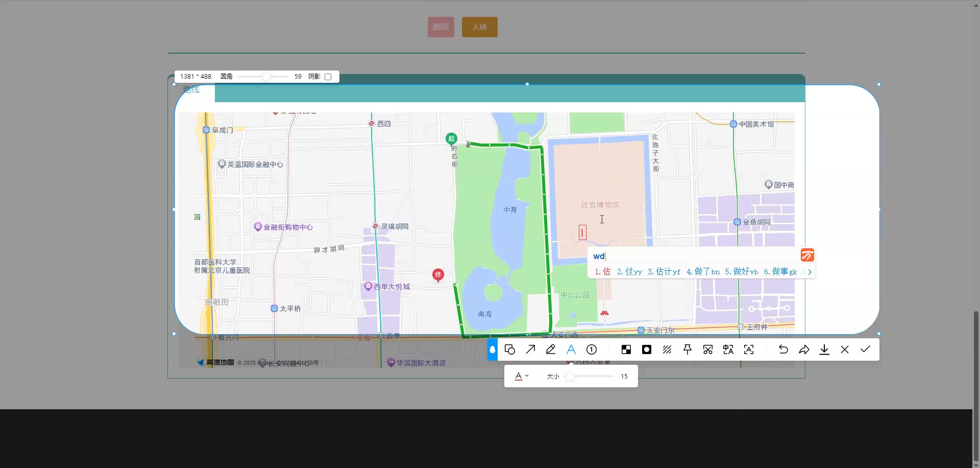Click the scissors screenshot capture icon
The image size is (980, 468).
pyautogui.click(x=708, y=349)
